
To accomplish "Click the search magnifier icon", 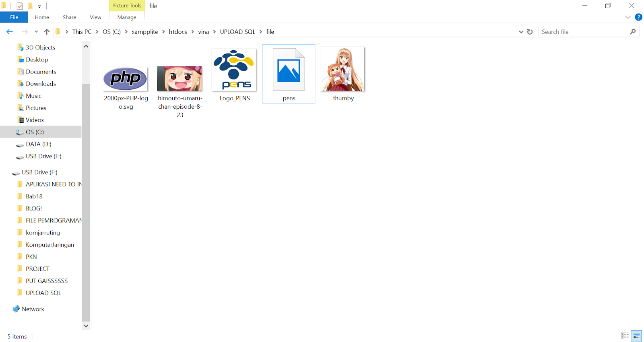I will tap(633, 32).
